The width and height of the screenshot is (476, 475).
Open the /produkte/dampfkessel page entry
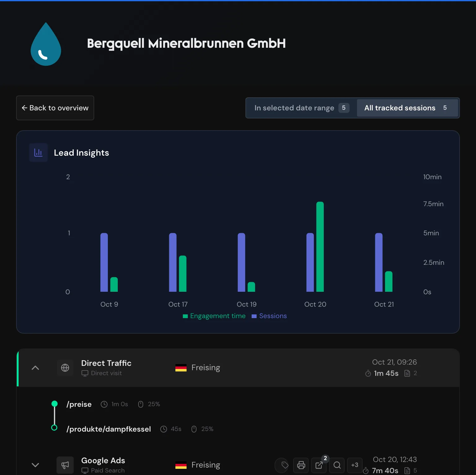tap(108, 429)
